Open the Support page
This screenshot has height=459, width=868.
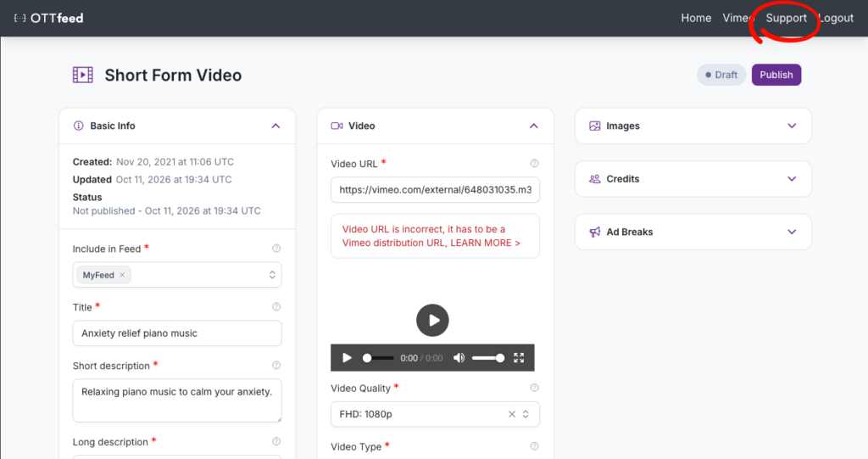tap(786, 19)
